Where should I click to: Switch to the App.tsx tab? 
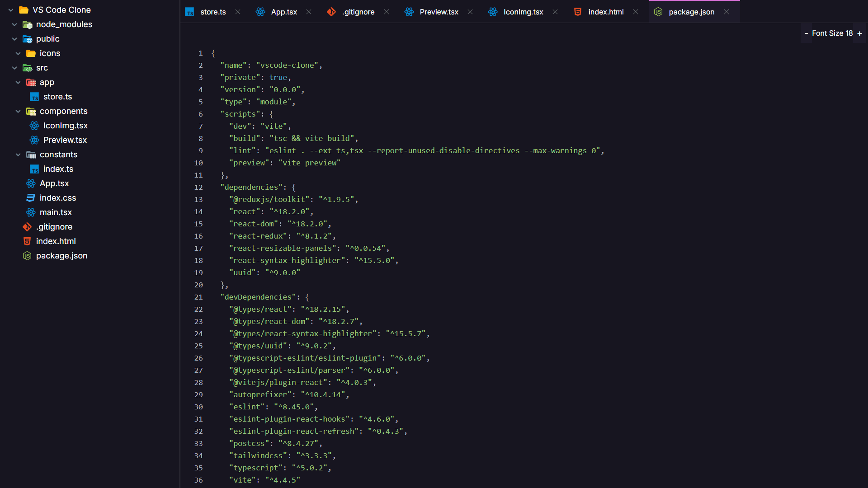click(x=284, y=12)
